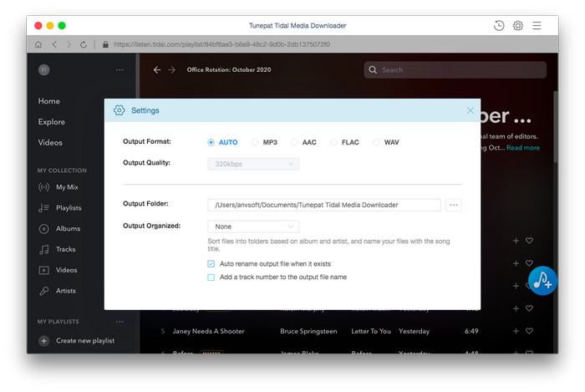This screenshot has width=585, height=392.
Task: Add Janey Needs A Shooter to playlist
Action: (516, 331)
